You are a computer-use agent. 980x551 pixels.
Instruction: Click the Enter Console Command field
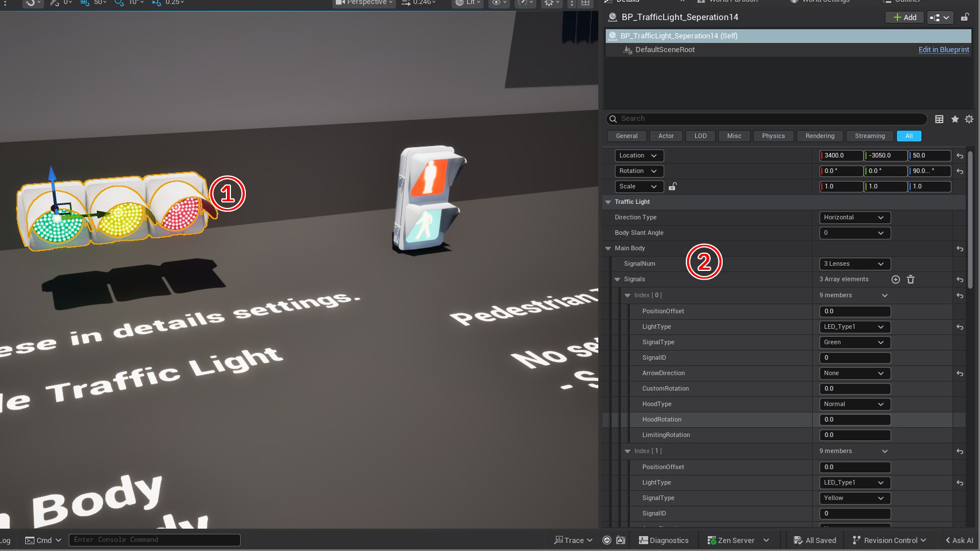[155, 540]
